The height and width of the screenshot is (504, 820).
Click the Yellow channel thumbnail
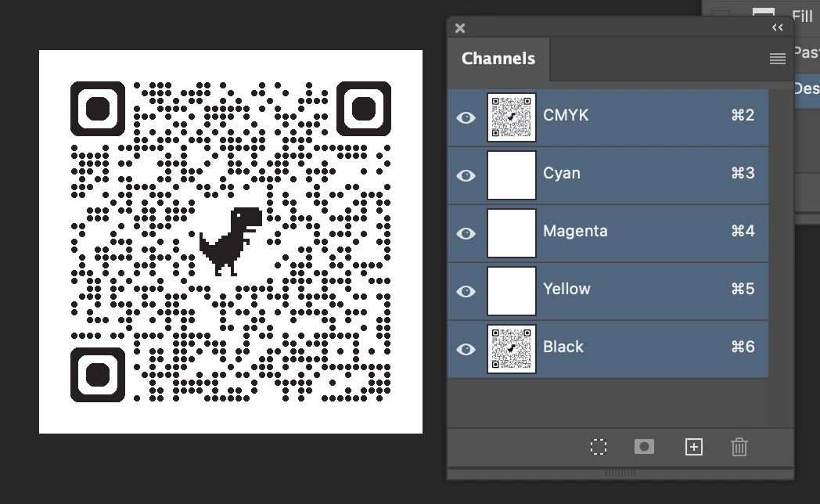512,291
